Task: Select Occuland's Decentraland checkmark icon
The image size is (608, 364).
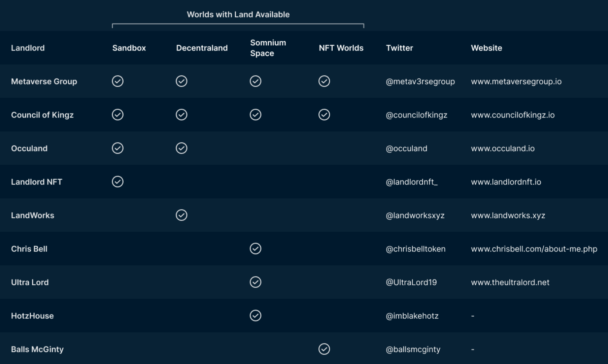Action: coord(181,148)
